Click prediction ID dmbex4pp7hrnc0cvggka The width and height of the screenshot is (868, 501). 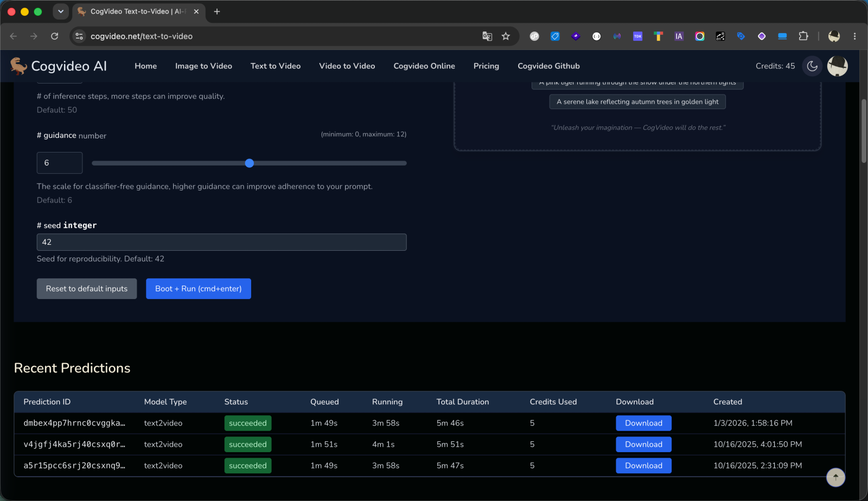pos(74,423)
